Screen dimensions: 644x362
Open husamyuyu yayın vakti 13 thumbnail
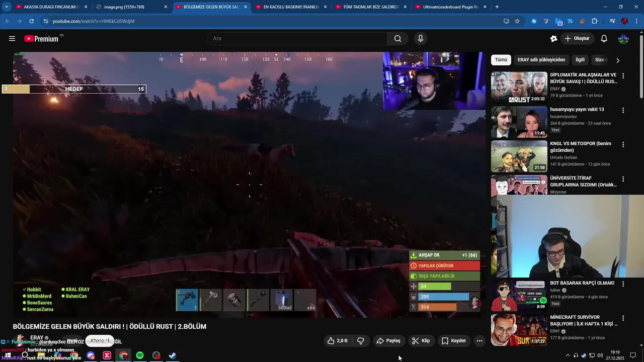click(519, 122)
